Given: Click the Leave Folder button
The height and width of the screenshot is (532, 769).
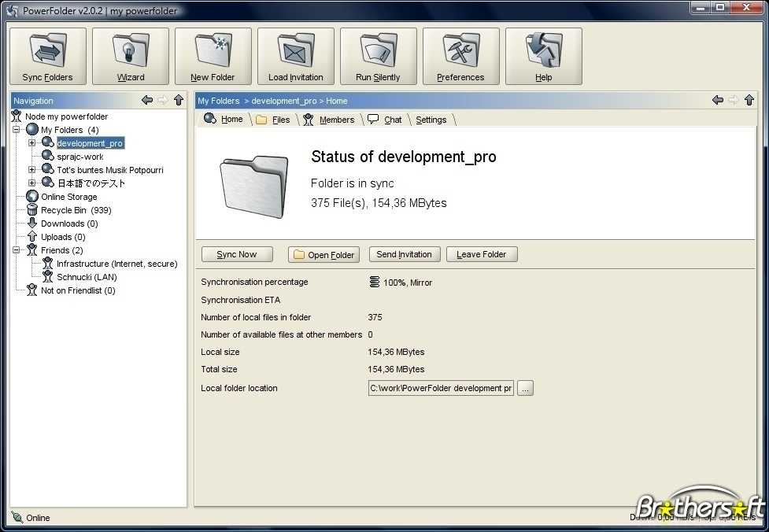Looking at the screenshot, I should pos(482,254).
